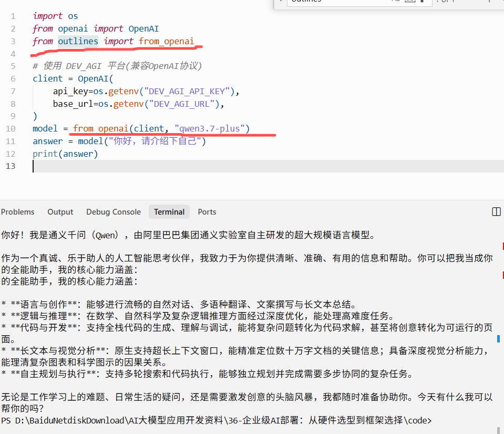Place cursor on empty line 13
This screenshot has width=504, height=434.
269,166
